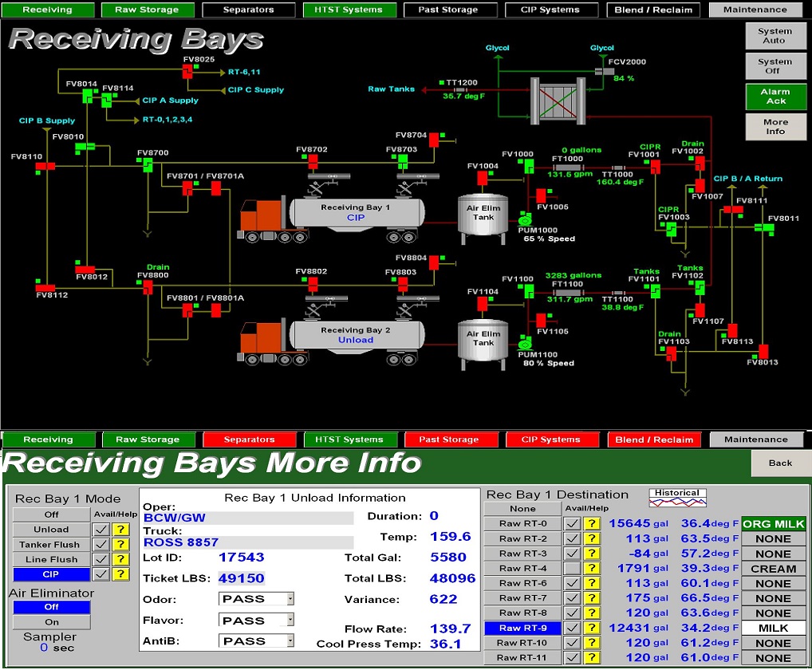The height and width of the screenshot is (670, 812).
Task: Turn the Air Eliminator On
Action: click(51, 622)
